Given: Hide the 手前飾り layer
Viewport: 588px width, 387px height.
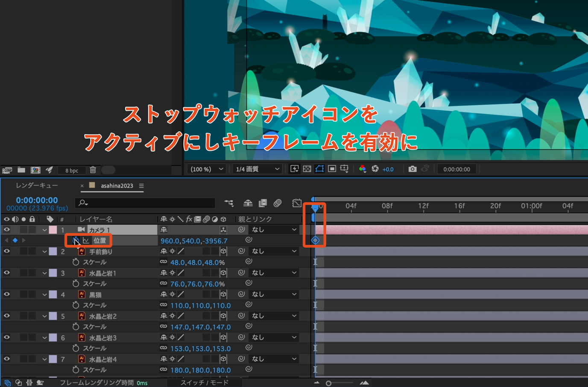Looking at the screenshot, I should (6, 251).
